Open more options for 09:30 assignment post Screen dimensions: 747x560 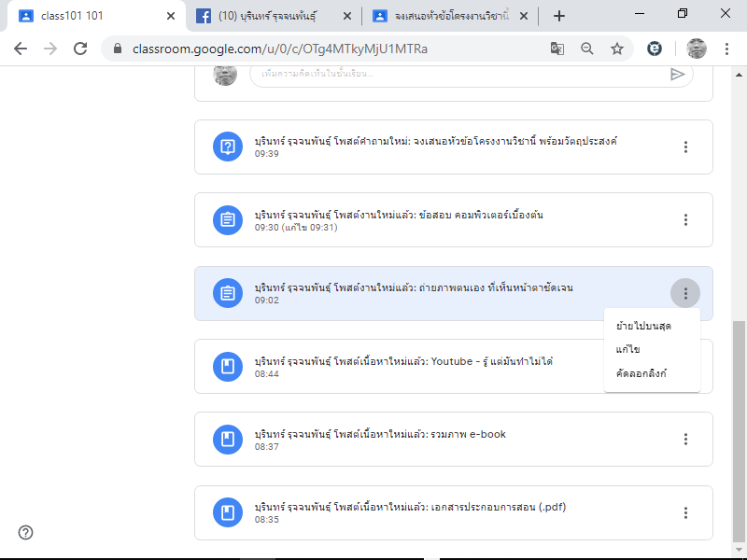tap(685, 219)
